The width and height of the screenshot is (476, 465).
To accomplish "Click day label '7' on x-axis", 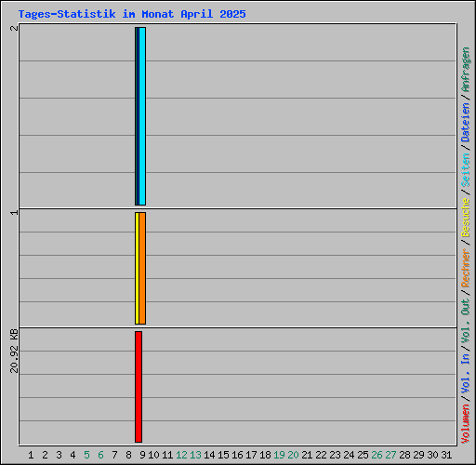I will coord(114,455).
